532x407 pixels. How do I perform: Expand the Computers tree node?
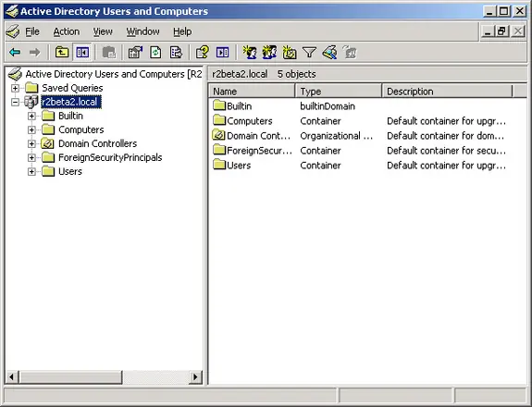(31, 129)
